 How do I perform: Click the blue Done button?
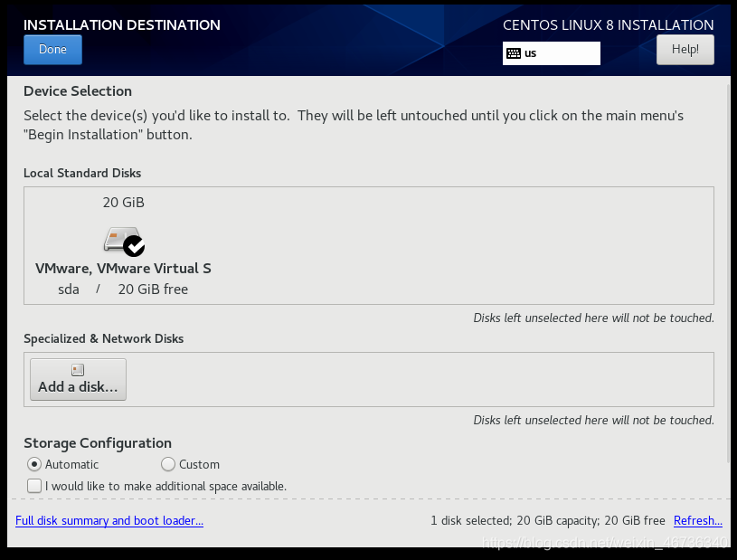pyautogui.click(x=52, y=50)
